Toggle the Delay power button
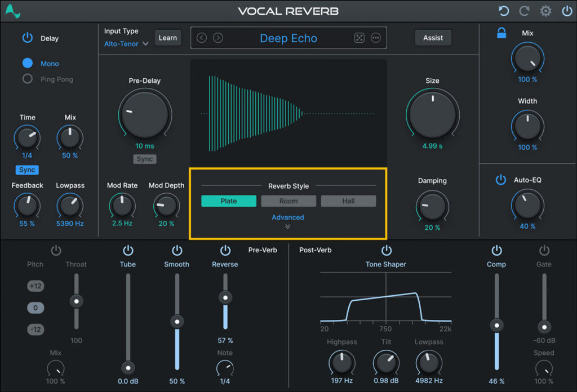 pyautogui.click(x=28, y=38)
